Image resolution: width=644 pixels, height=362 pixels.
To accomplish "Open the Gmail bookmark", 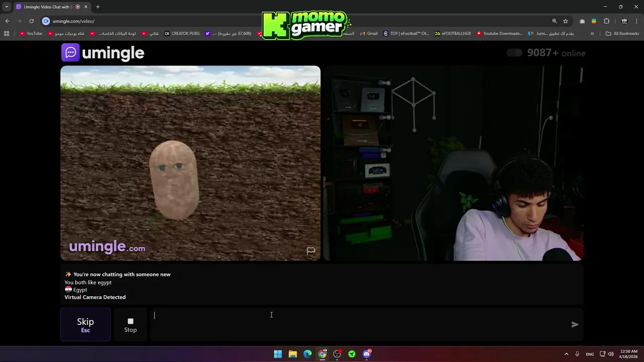I will (x=369, y=34).
